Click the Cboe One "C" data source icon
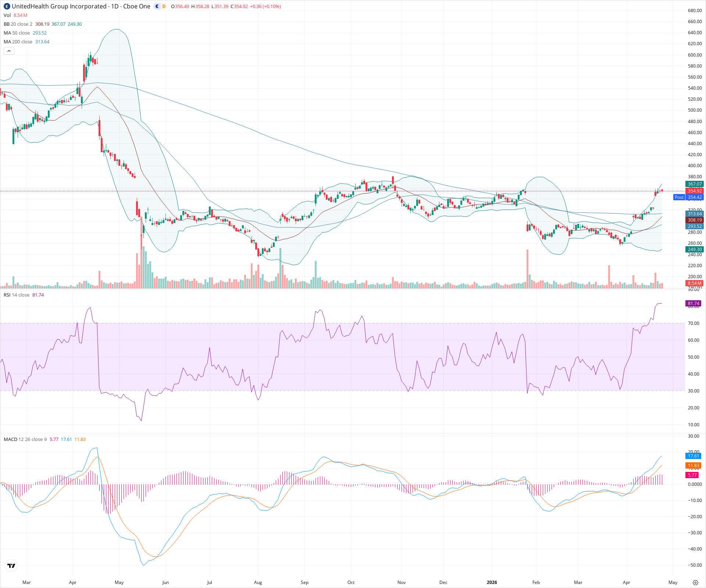 point(156,6)
